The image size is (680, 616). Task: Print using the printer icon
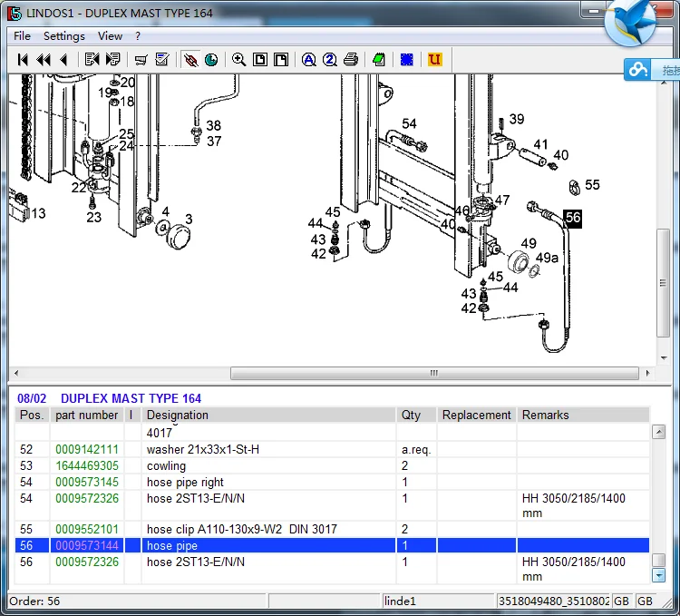(x=351, y=60)
